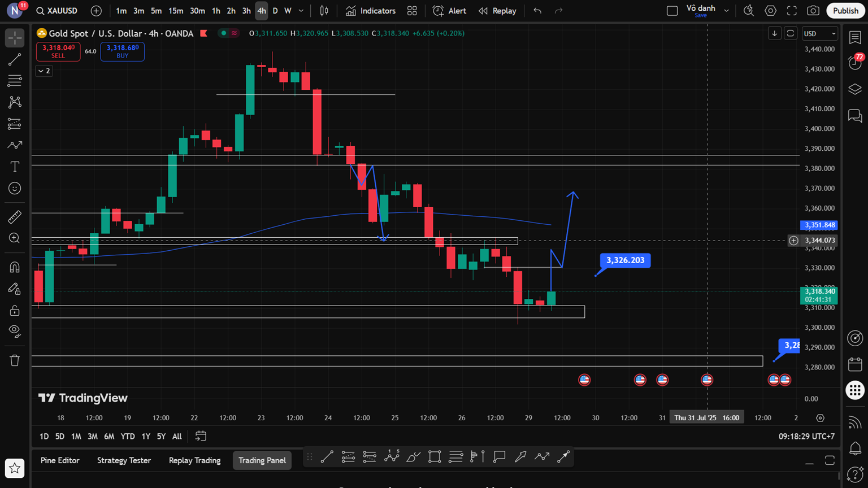868x488 pixels.
Task: Select the Text annotation tool
Action: pyautogui.click(x=15, y=167)
